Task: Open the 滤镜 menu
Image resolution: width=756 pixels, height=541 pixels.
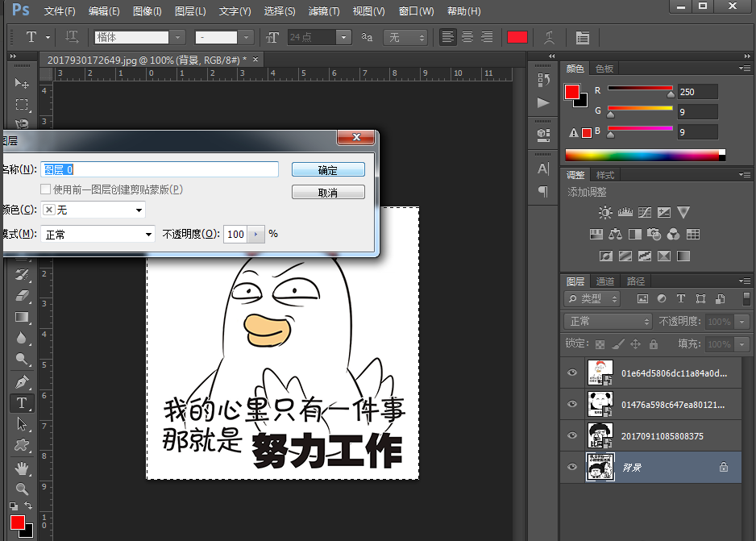Action: tap(322, 10)
